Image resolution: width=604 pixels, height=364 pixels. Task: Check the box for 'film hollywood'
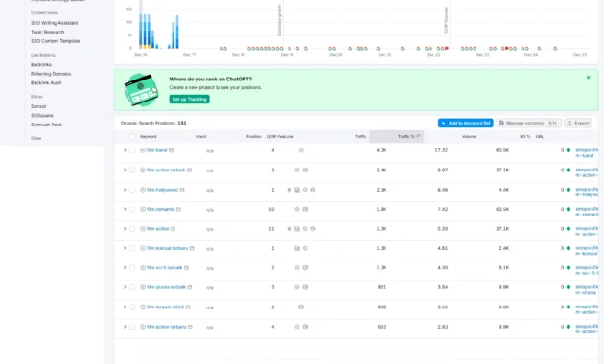click(132, 190)
